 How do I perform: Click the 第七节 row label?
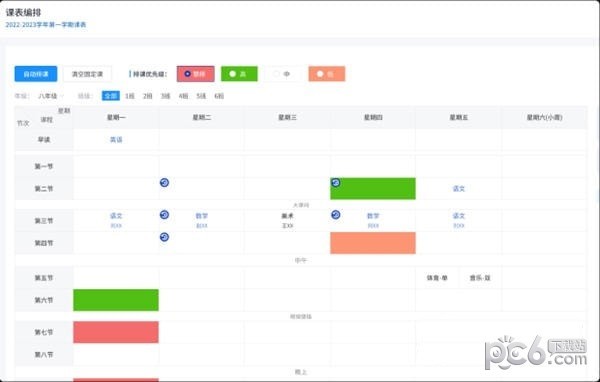pos(44,332)
